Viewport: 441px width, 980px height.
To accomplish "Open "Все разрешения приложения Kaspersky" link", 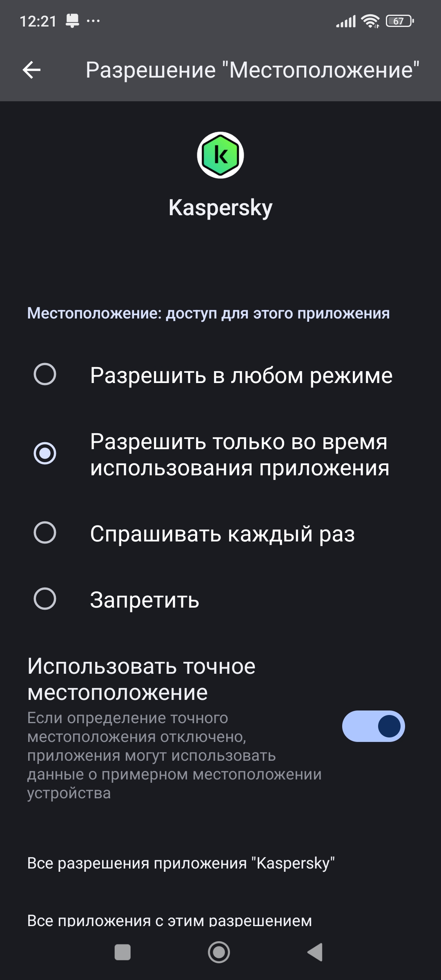I will pos(181,863).
